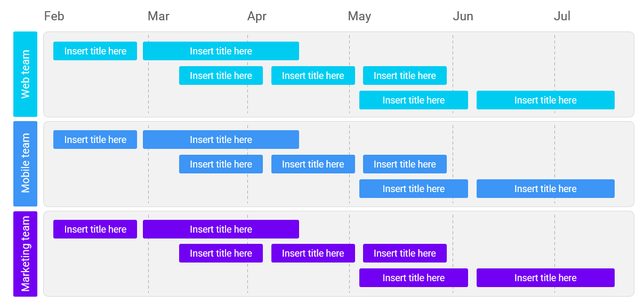Select the Mobile team's February task bar
Image resolution: width=644 pixels, height=302 pixels.
(95, 140)
